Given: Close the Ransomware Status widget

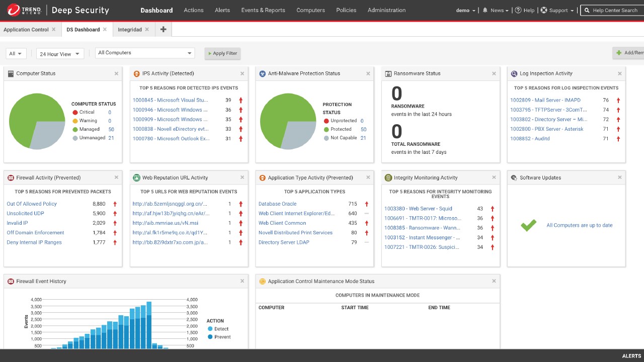Looking at the screenshot, I should click(494, 73).
